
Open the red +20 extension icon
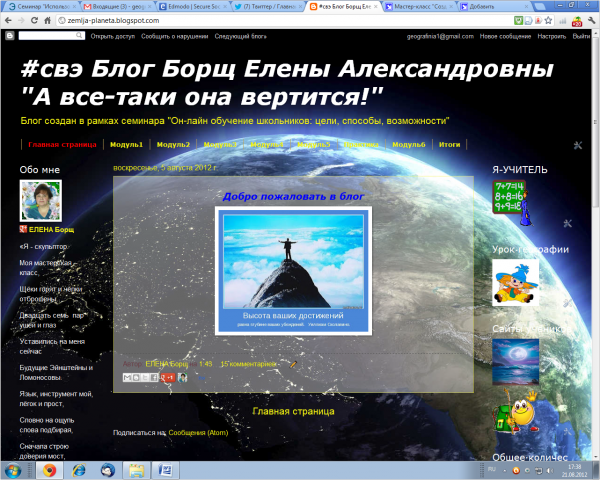point(577,21)
